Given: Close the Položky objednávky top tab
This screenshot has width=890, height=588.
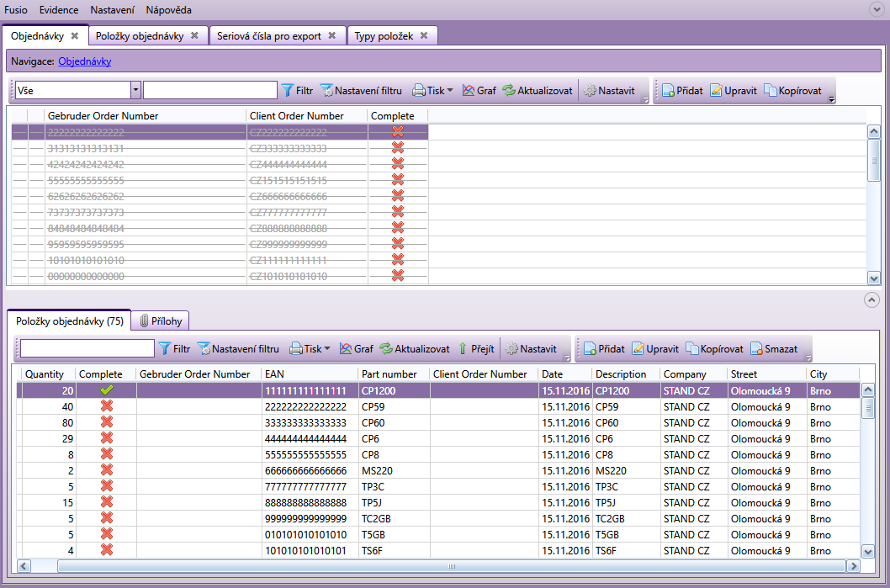Looking at the screenshot, I should click(194, 35).
